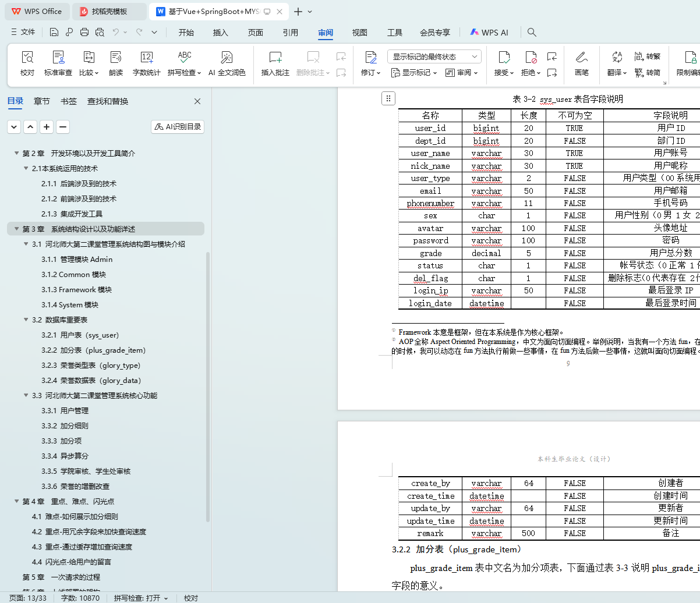The height and width of the screenshot is (603, 700).
Task: Accept change with 接受 icon
Action: pyautogui.click(x=504, y=57)
